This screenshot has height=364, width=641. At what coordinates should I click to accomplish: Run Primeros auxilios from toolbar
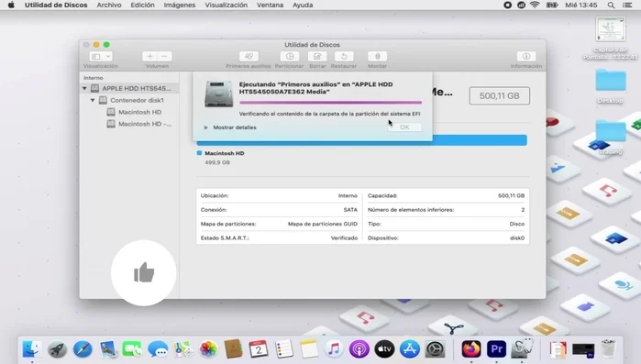(249, 56)
